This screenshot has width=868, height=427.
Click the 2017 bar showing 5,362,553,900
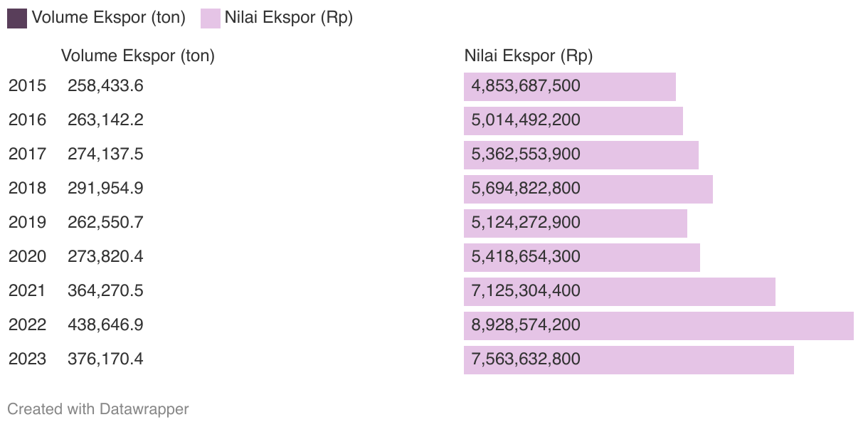(581, 155)
